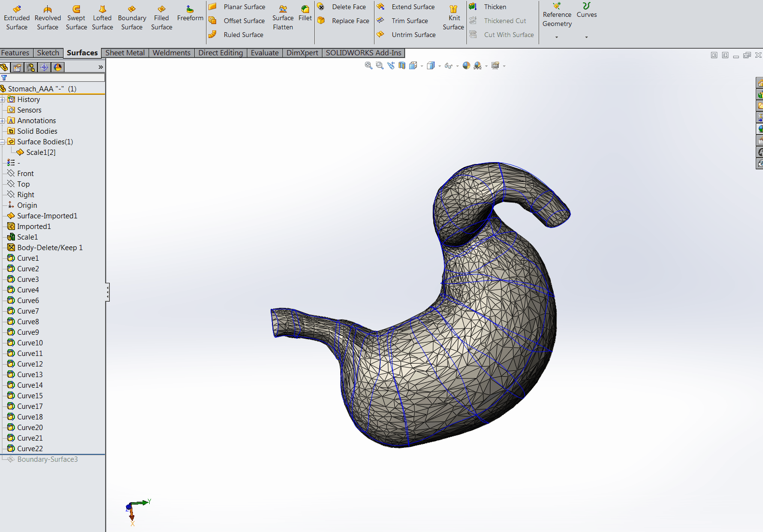Click the Zoom to Area icon
The width and height of the screenshot is (763, 532).
380,66
